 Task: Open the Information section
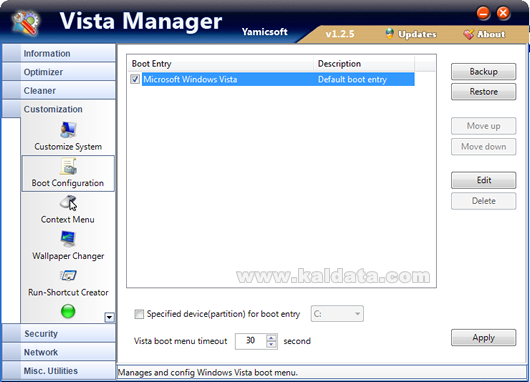click(x=59, y=53)
